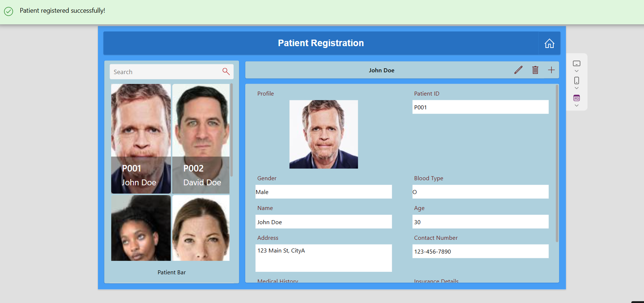Click the purple form view icon

click(577, 98)
